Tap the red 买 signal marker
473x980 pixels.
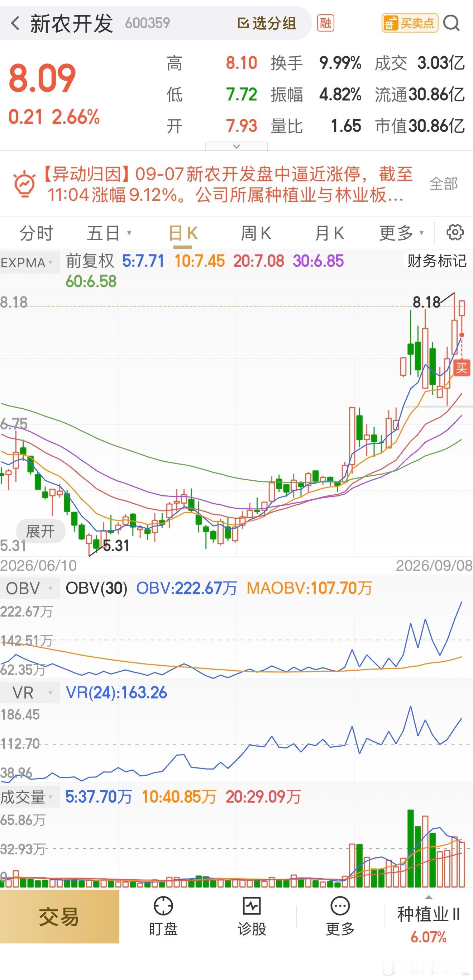point(462,368)
